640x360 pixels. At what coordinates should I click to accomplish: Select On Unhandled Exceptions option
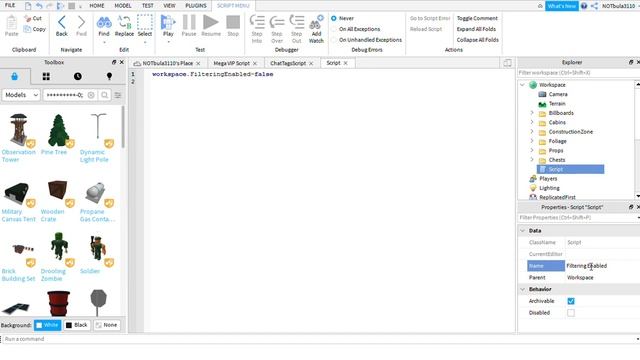coord(334,40)
